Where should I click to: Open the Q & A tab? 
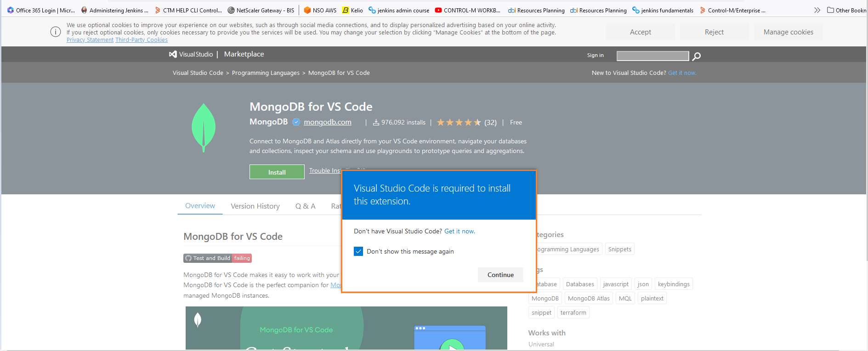click(305, 206)
